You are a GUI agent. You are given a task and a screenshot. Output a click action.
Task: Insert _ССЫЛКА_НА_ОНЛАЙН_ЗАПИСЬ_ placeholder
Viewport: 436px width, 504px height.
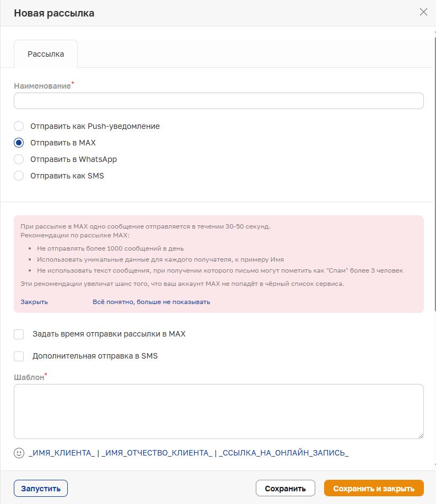click(x=284, y=453)
